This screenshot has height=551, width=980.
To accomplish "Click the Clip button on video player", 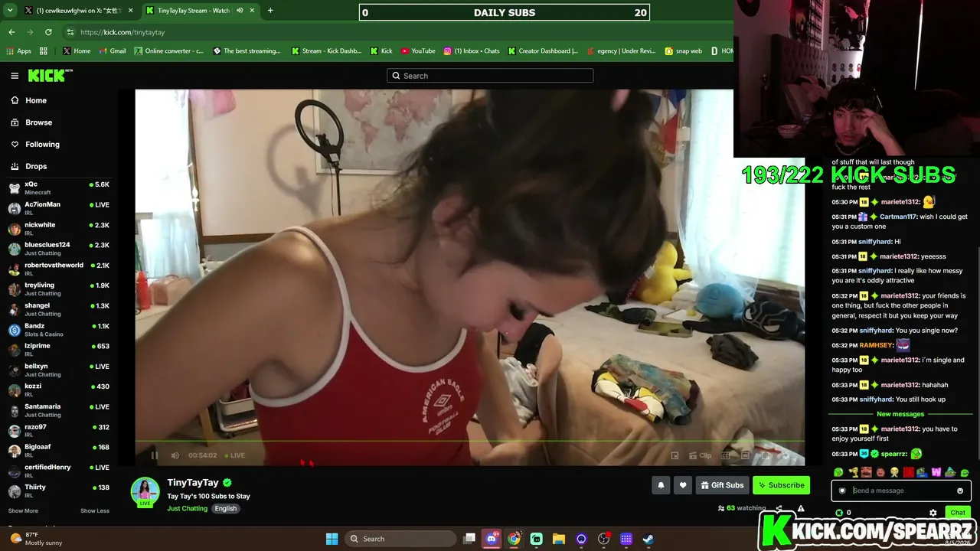I will (x=701, y=455).
